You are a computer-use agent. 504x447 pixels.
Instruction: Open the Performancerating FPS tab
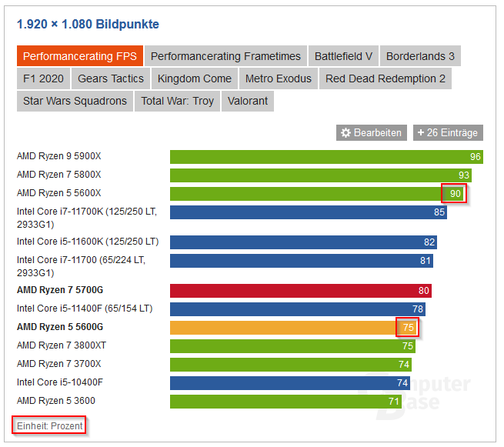coord(80,56)
